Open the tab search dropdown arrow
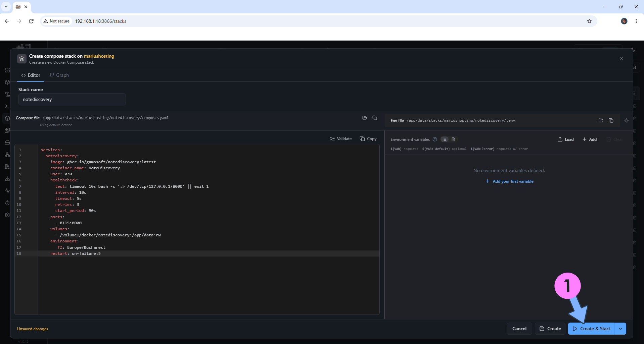Image resolution: width=644 pixels, height=344 pixels. pos(6,7)
